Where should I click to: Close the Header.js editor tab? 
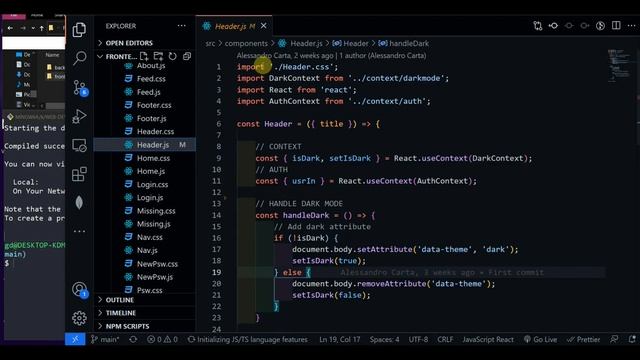[264, 26]
